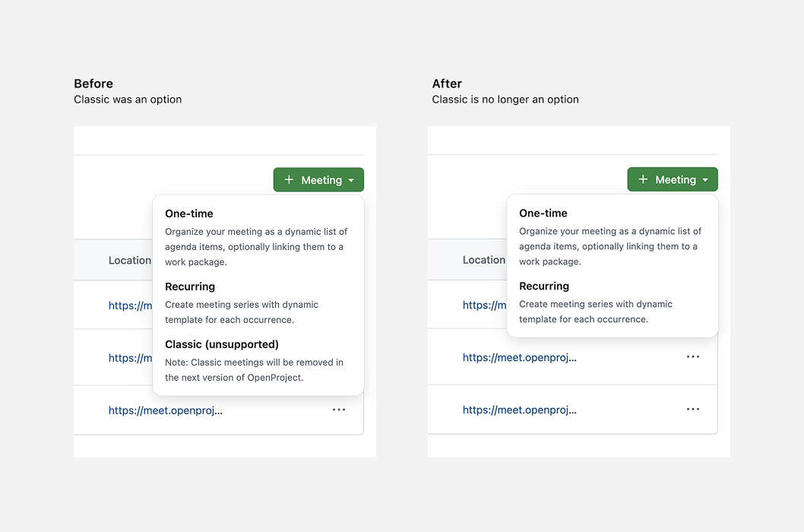The height and width of the screenshot is (532, 804).
Task: Pick Recurring from the After dropdown menu
Action: point(543,286)
